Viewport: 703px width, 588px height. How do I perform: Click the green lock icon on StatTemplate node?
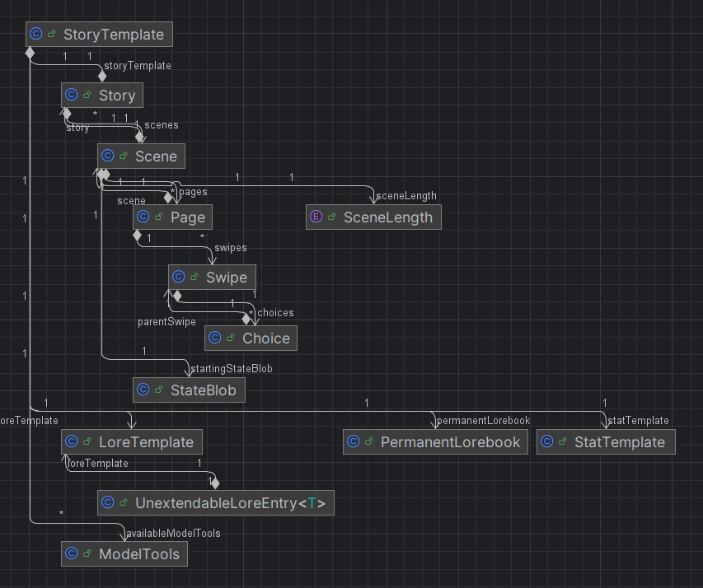coord(563,442)
